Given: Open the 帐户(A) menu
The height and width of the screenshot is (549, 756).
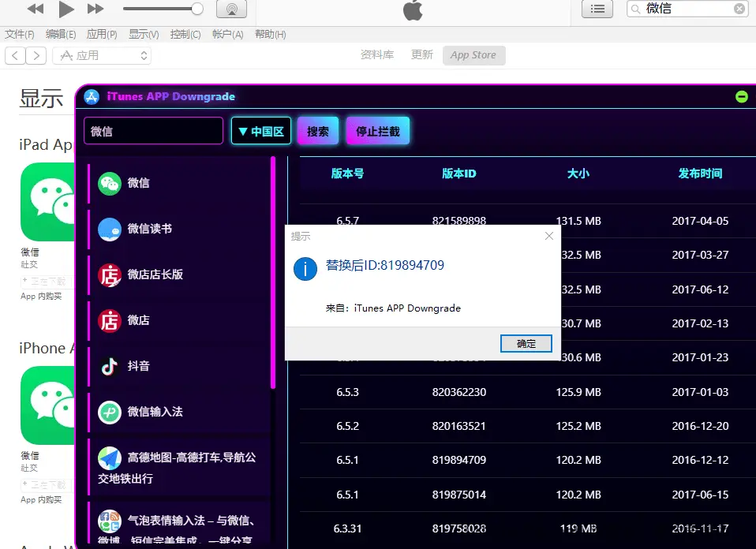Looking at the screenshot, I should [x=227, y=35].
